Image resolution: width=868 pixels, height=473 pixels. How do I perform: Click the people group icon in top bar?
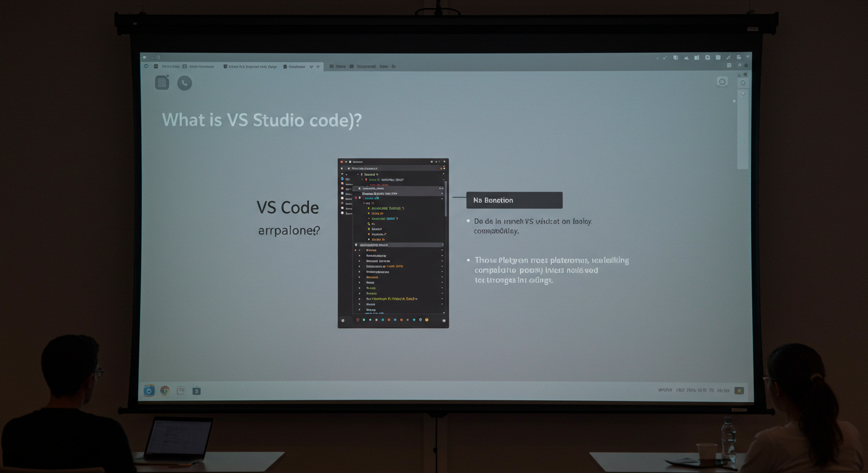pos(739,57)
